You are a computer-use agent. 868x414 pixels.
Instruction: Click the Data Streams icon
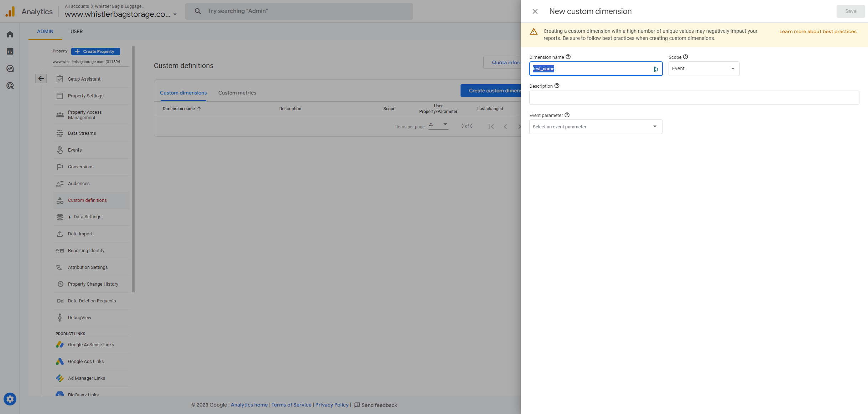60,133
